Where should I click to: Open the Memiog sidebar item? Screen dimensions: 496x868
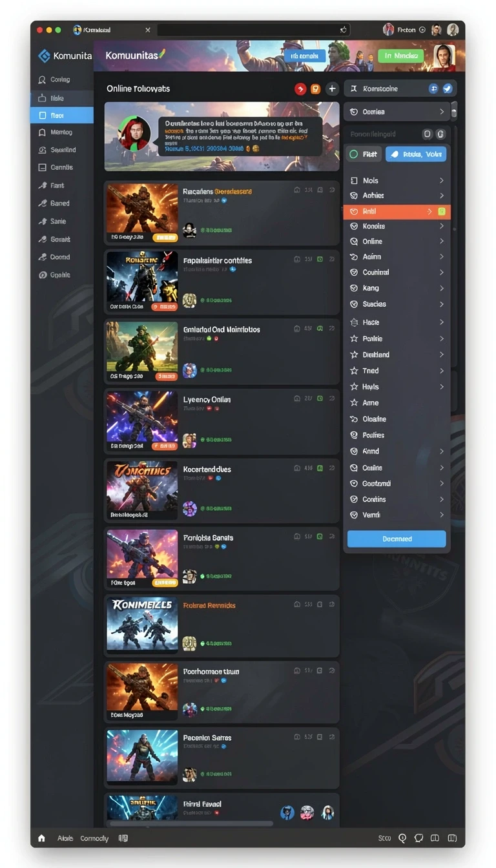pyautogui.click(x=61, y=132)
